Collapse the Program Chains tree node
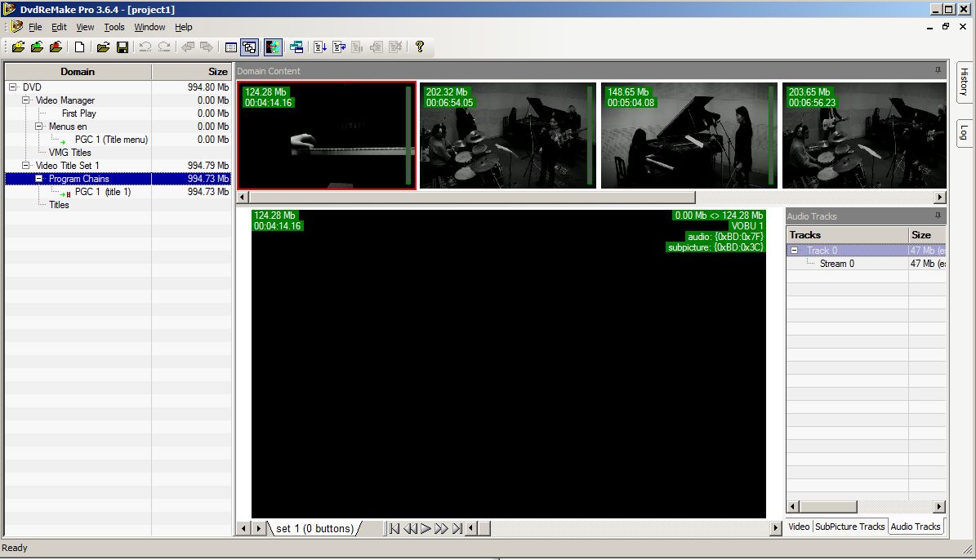 point(38,179)
